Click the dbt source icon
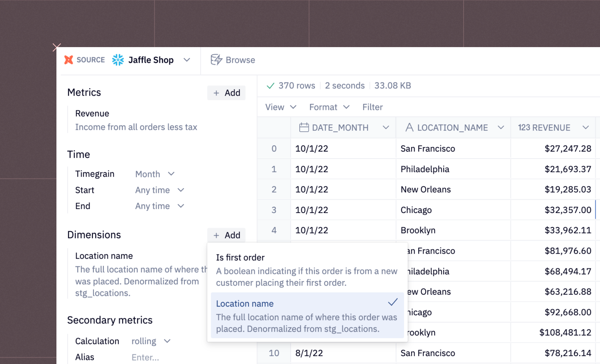Screen dimensions: 600x364 (69, 60)
